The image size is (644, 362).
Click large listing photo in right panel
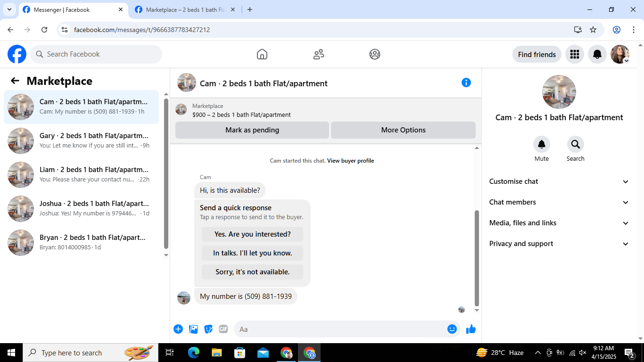pyautogui.click(x=559, y=92)
